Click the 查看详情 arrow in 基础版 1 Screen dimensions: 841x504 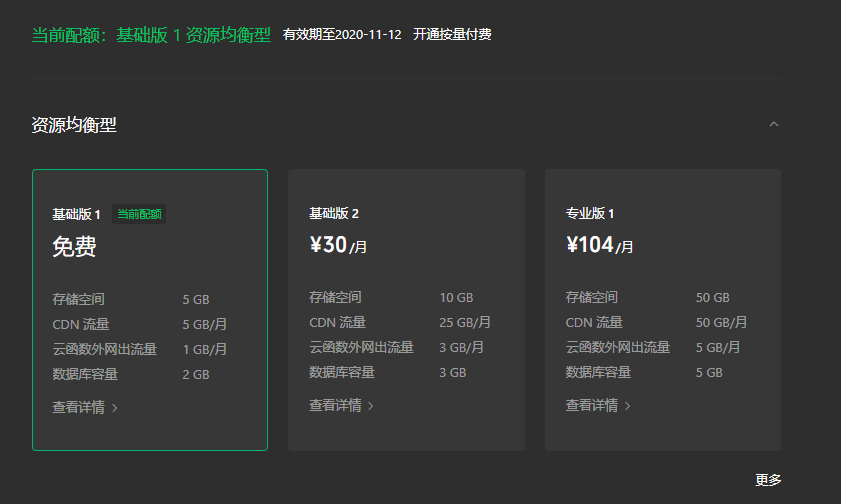pos(114,409)
